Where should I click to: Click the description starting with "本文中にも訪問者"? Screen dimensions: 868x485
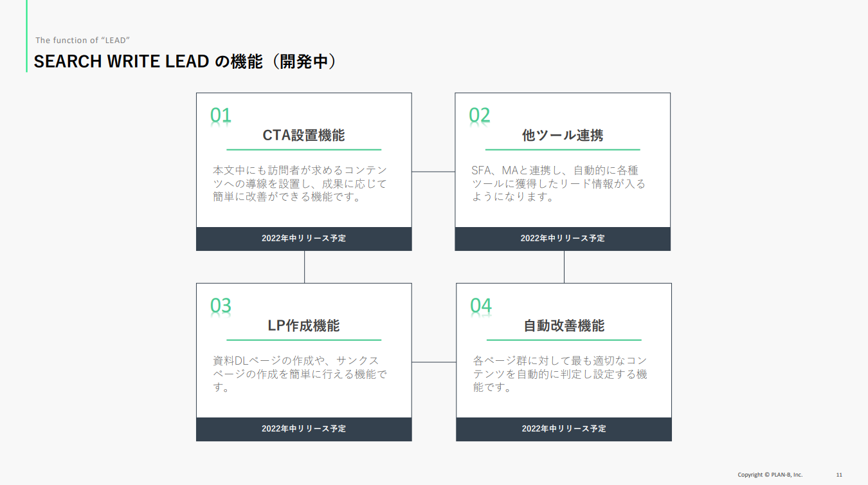pyautogui.click(x=300, y=184)
